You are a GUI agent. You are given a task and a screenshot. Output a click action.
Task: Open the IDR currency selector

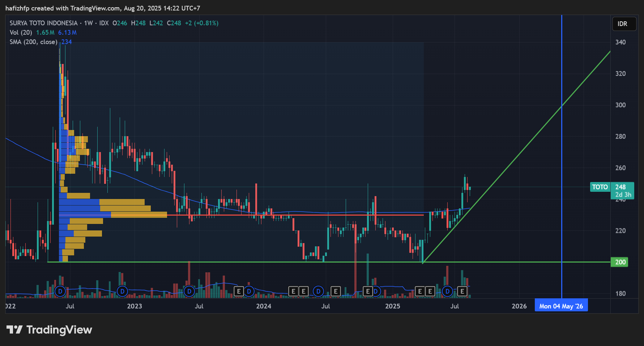click(624, 24)
